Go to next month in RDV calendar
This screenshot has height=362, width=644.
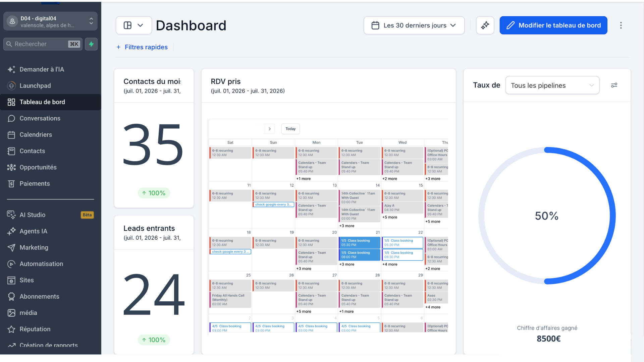269,129
